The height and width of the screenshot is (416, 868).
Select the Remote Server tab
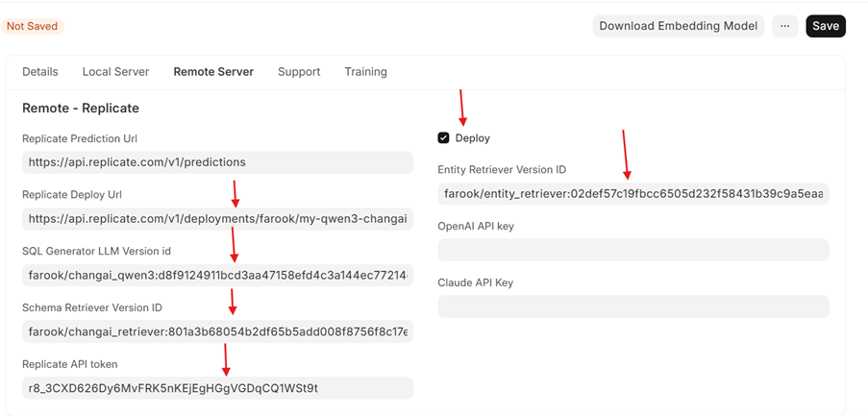pyautogui.click(x=213, y=72)
